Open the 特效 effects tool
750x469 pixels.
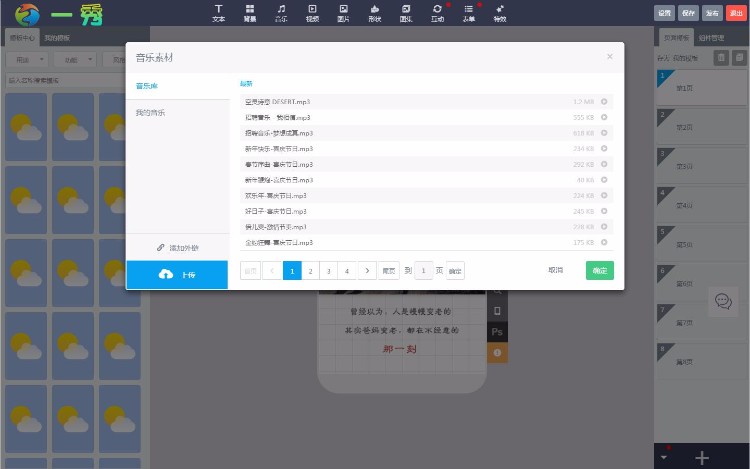point(500,13)
